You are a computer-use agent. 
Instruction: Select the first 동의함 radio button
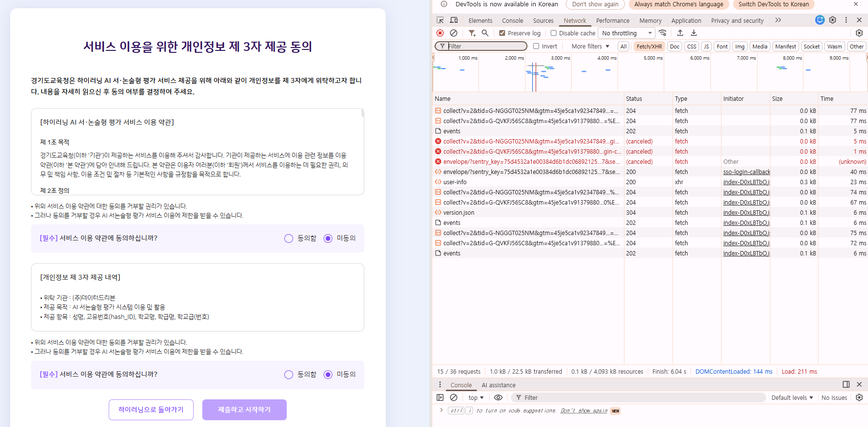coord(289,238)
